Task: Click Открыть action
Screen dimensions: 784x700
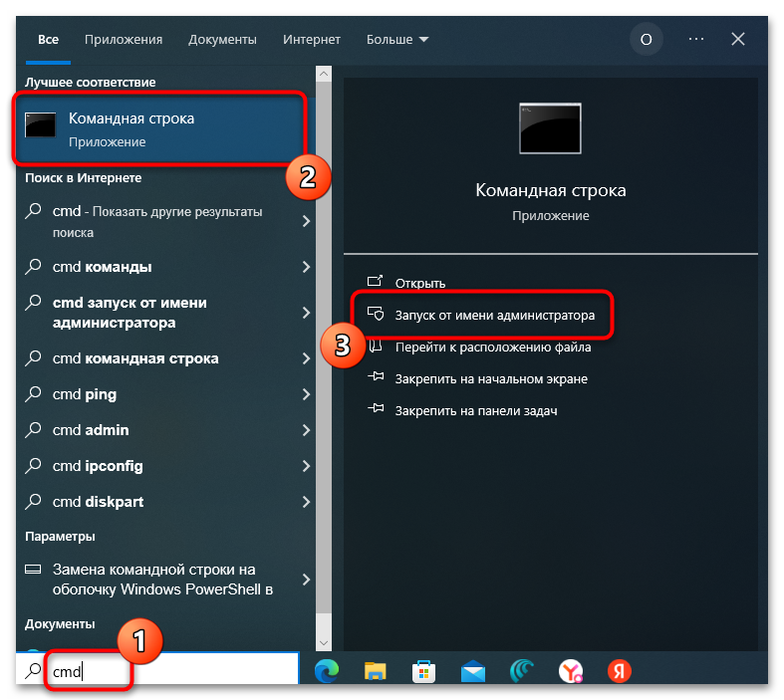Action: (420, 284)
